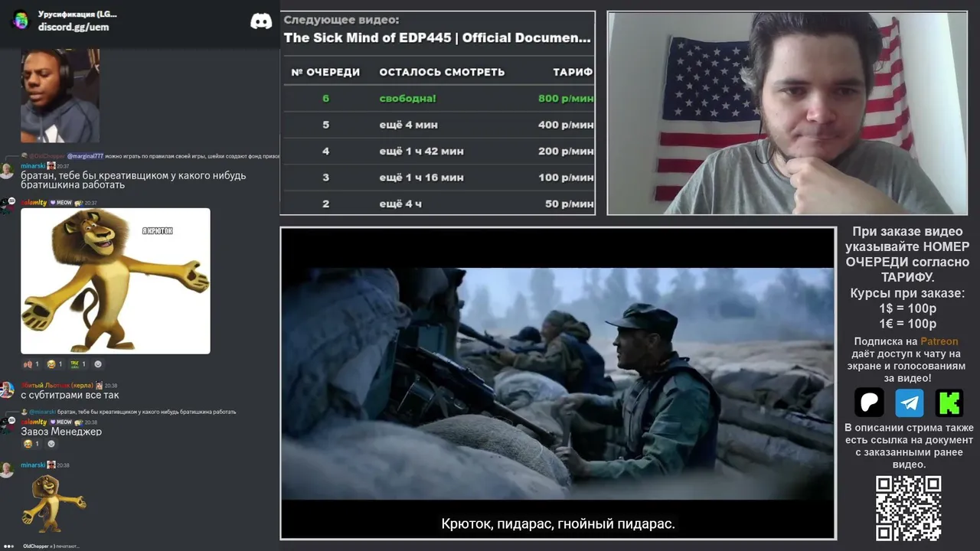980x551 pixels.
Task: Click the first reaction under the lion image
Action: (31, 364)
